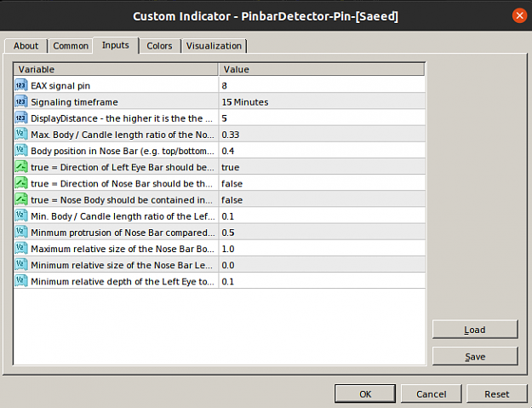Select the EAX signal pin value 8
The width and height of the screenshot is (532, 408).
tap(322, 85)
